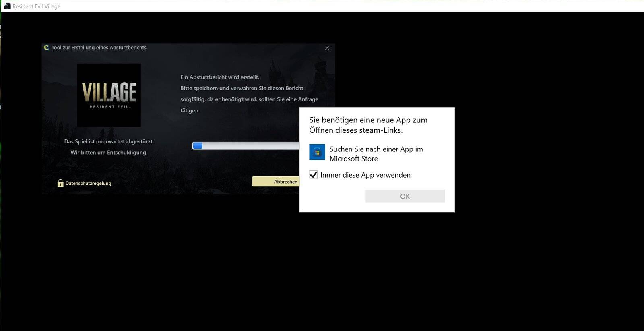Click the padlock icon beside Datenschutzregelung
644x331 pixels.
coord(60,183)
